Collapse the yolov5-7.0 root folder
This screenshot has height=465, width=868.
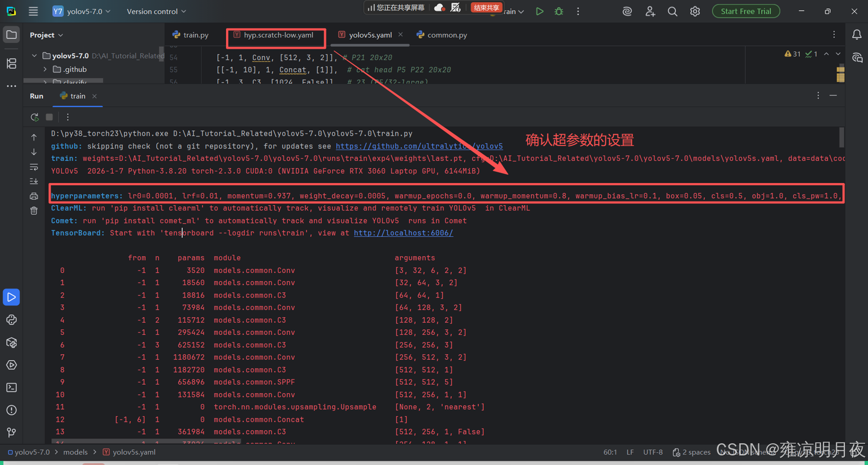click(x=34, y=56)
